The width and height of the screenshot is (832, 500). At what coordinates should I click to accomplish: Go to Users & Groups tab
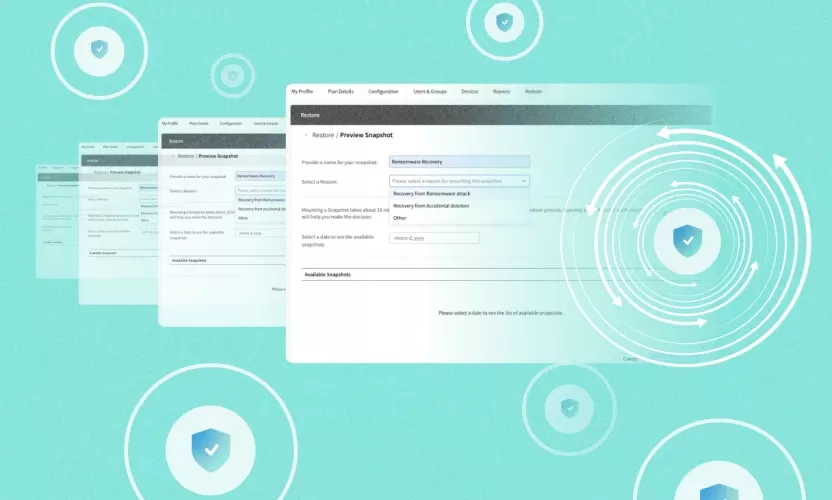click(430, 91)
